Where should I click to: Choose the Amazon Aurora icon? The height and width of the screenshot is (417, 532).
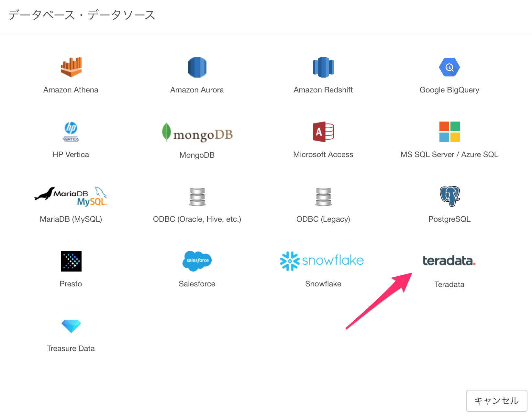[x=197, y=67]
